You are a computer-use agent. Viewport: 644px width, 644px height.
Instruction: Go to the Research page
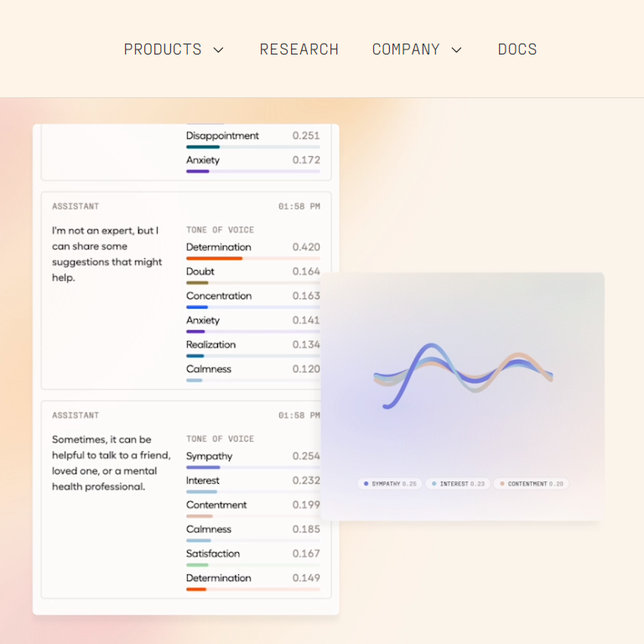tap(299, 49)
